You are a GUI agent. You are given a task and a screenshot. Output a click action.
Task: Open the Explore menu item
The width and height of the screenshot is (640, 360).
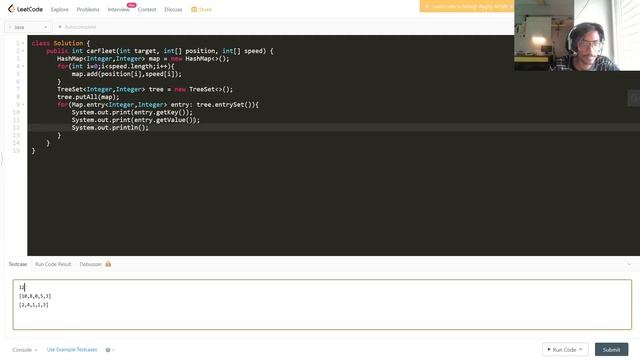(x=60, y=9)
